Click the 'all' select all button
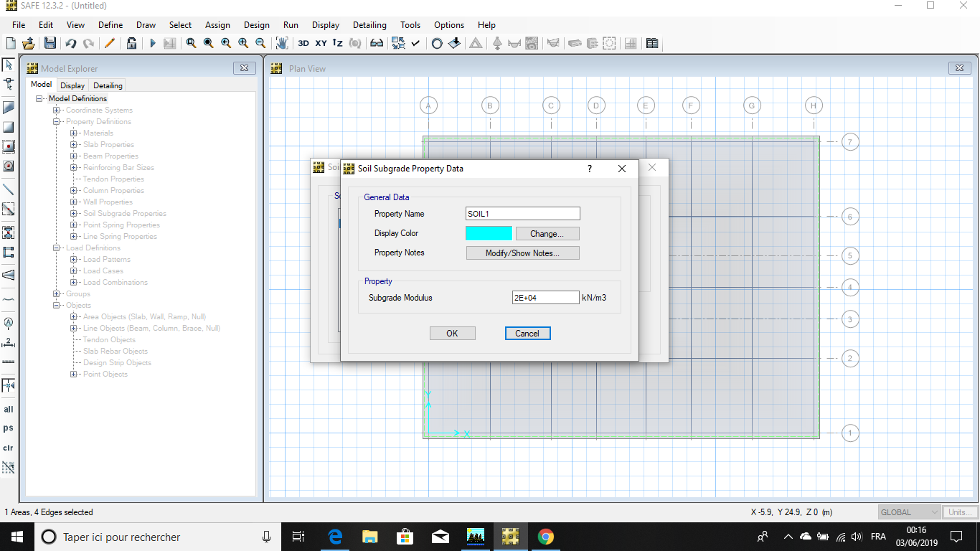 pyautogui.click(x=9, y=409)
